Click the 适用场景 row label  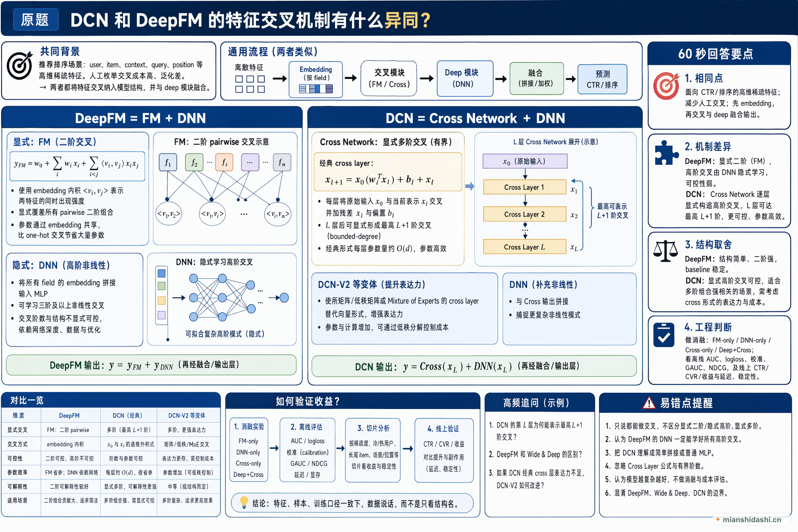[17, 500]
